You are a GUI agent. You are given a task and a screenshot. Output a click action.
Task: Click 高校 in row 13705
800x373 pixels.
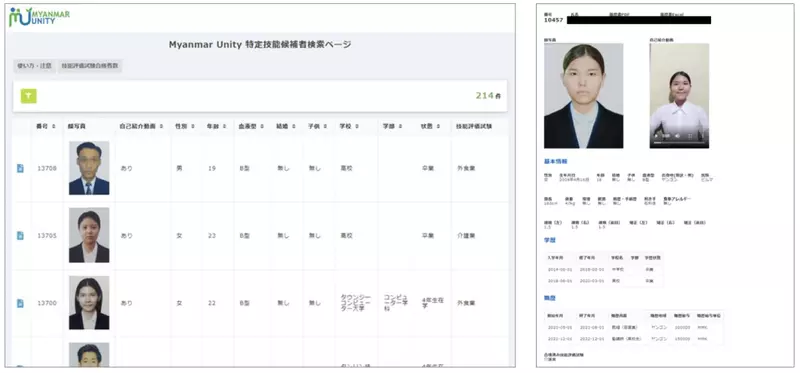pos(346,236)
